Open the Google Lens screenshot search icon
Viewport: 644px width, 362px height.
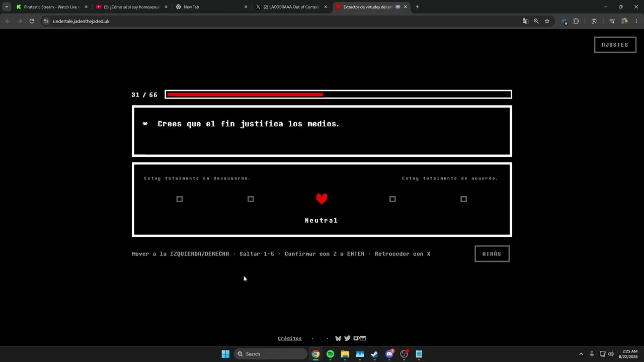(594, 21)
